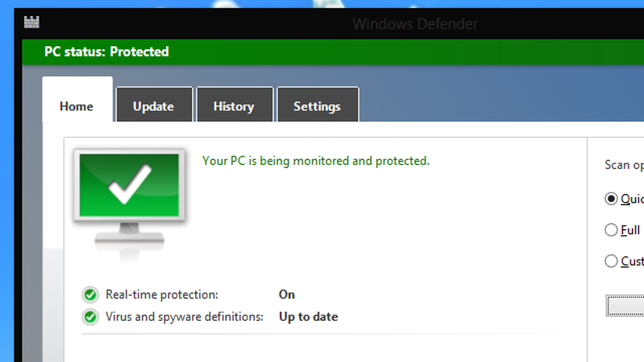Click the Windows Defender castle icon in title bar
Viewport: 644px width, 362px height.
click(x=31, y=22)
